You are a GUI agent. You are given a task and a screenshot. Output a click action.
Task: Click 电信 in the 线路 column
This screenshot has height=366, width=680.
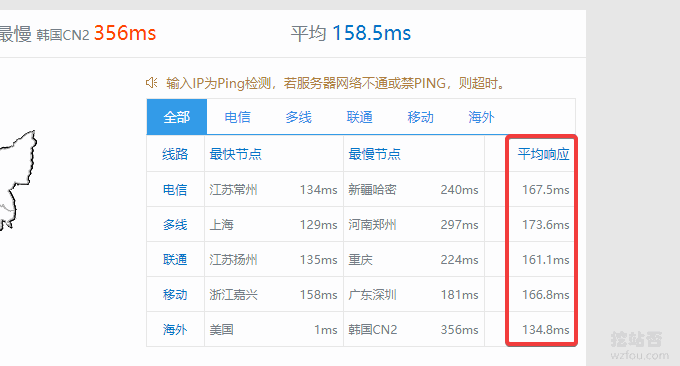175,190
